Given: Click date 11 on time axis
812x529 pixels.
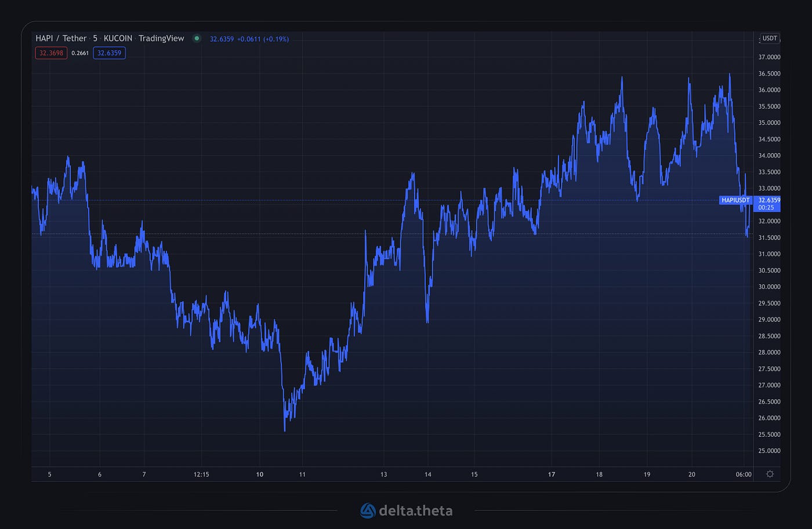Looking at the screenshot, I should point(302,474).
